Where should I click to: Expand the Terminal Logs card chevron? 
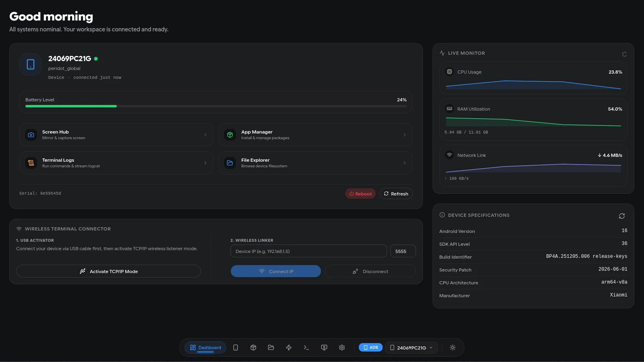coord(205,163)
